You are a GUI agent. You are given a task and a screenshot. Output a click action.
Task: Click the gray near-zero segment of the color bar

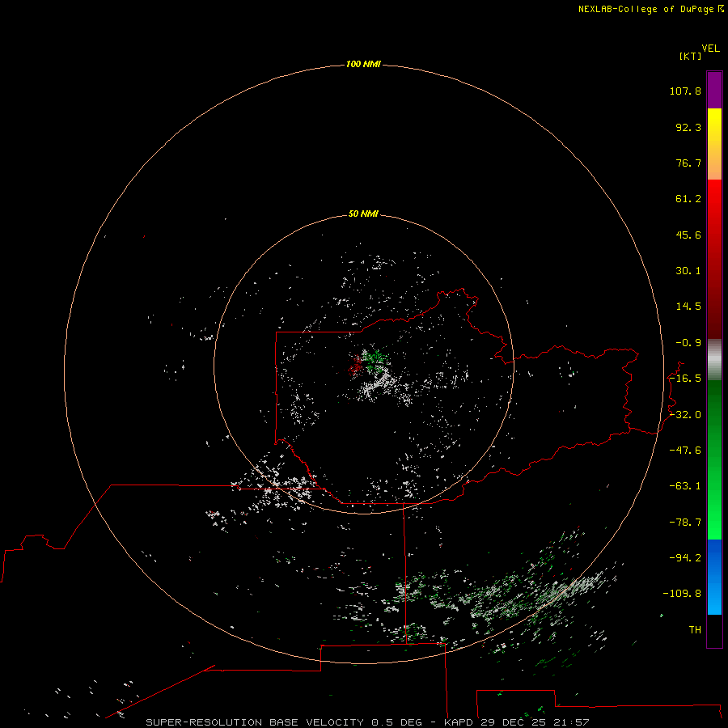click(x=714, y=360)
